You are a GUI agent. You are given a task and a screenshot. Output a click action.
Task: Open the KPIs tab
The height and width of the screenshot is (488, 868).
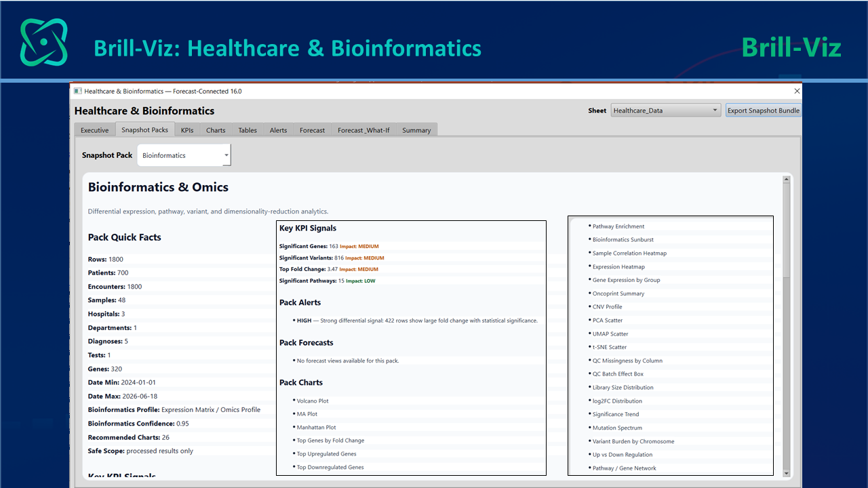[187, 130]
